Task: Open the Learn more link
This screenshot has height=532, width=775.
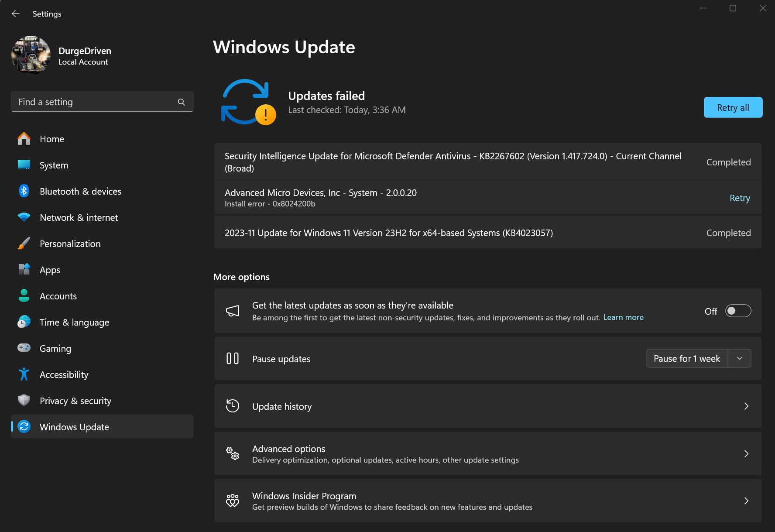Action: click(x=623, y=317)
